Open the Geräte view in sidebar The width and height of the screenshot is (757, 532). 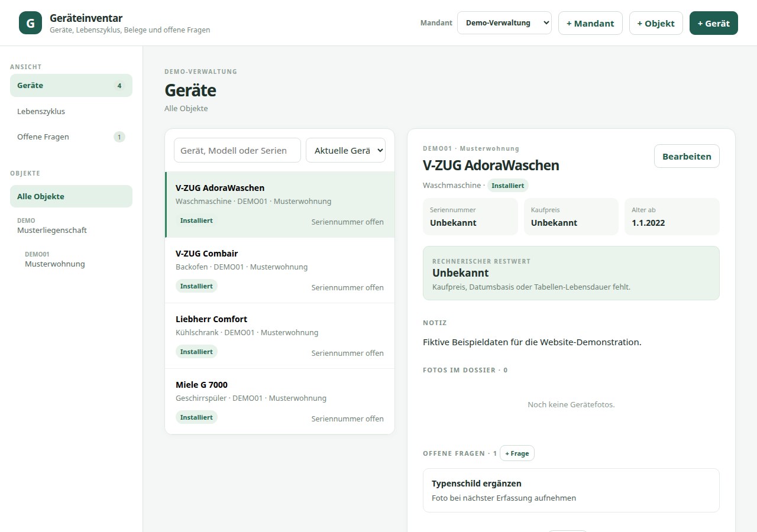(71, 85)
